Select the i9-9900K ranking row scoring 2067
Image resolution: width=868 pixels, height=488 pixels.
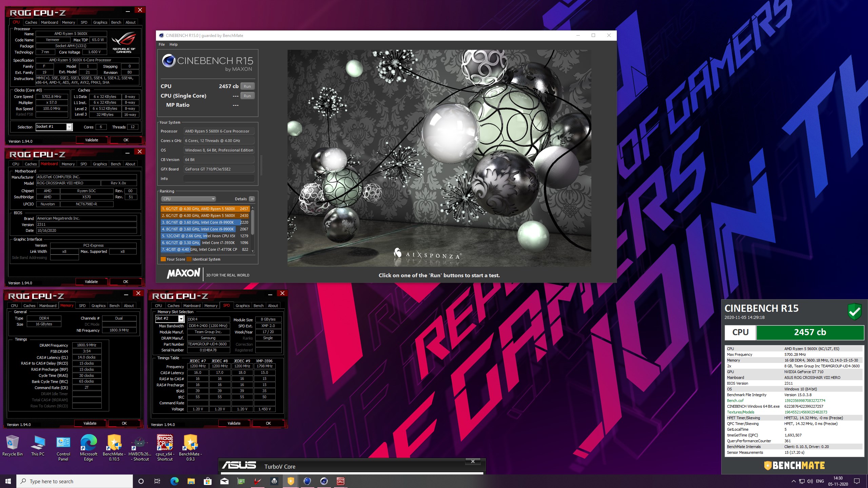click(x=205, y=229)
